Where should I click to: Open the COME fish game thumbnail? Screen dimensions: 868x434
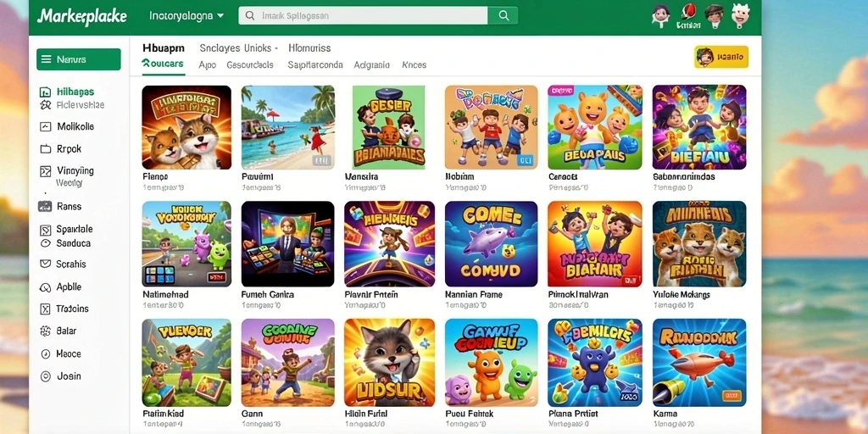click(491, 243)
